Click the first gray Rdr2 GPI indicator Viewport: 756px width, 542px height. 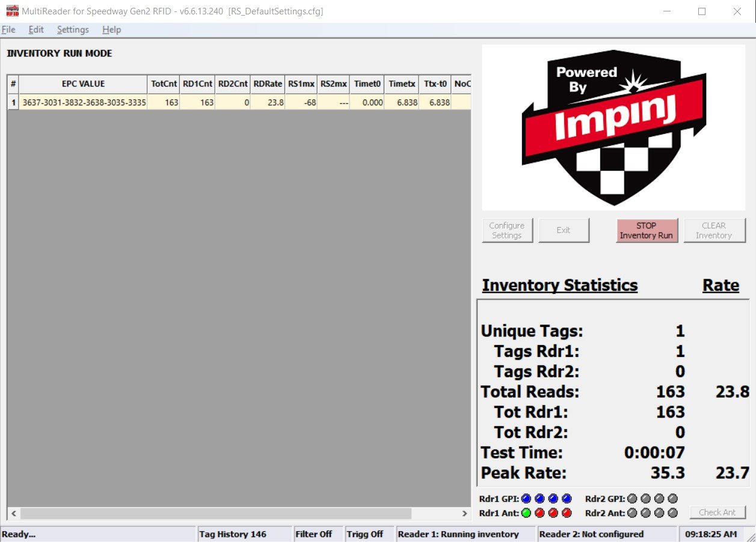[632, 499]
